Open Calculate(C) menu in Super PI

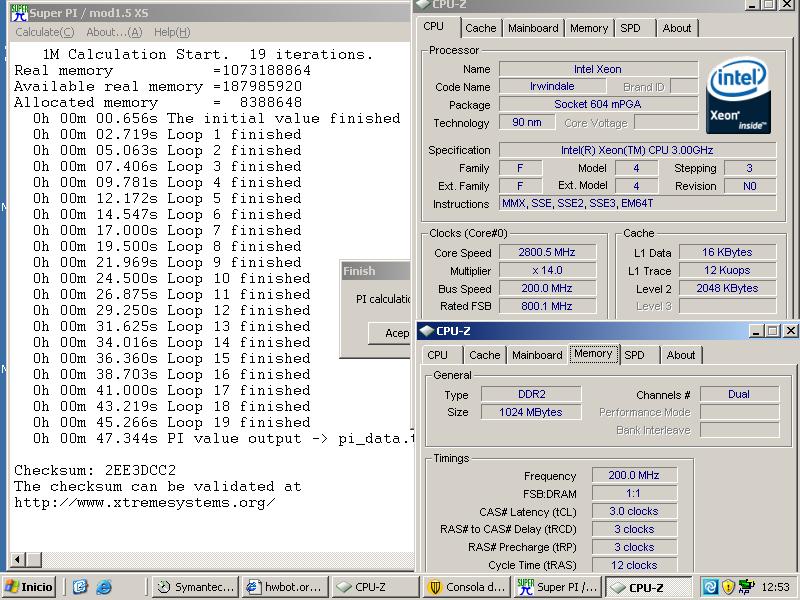[45, 32]
